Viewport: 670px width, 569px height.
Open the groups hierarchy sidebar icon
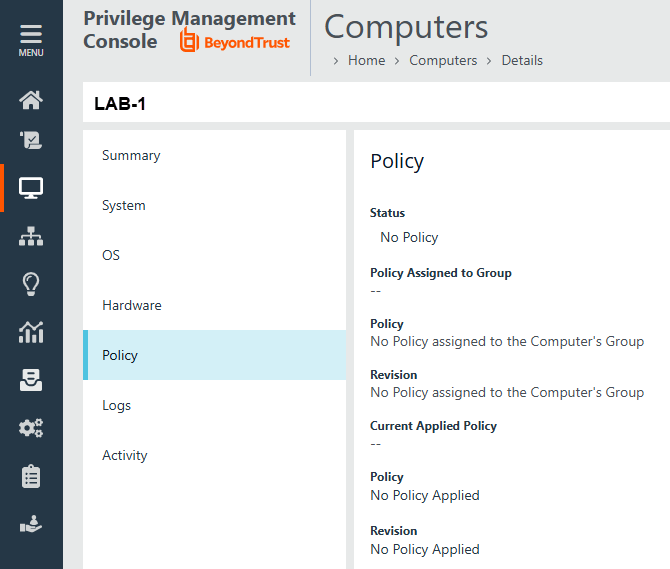click(31, 236)
